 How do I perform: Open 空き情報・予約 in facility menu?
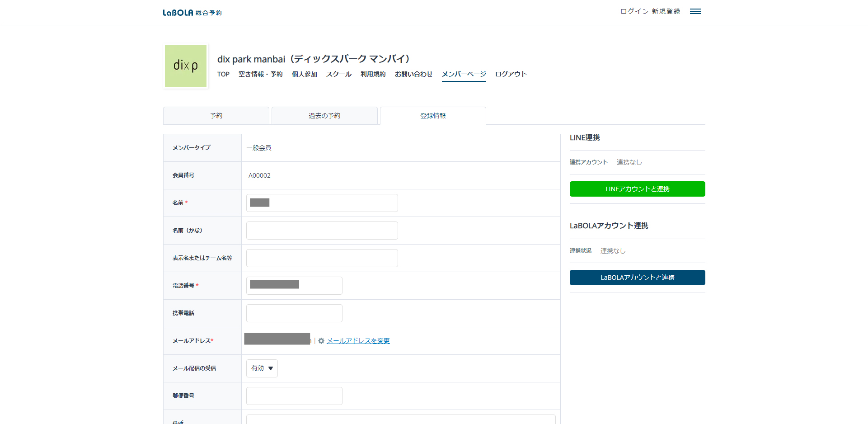[260, 74]
